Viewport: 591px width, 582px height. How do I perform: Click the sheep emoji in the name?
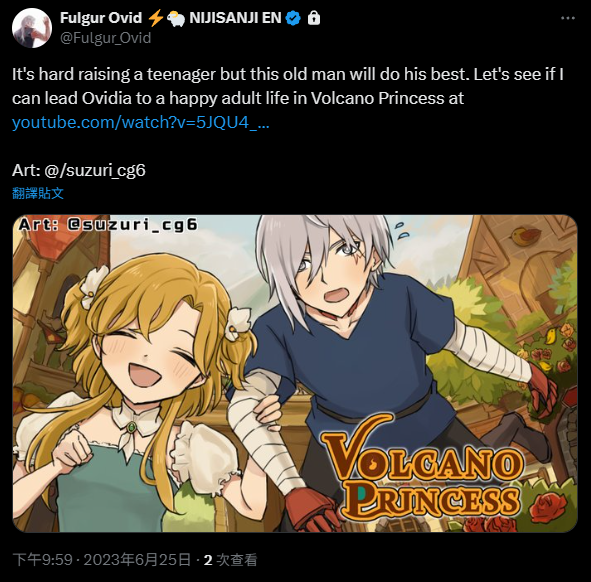(175, 18)
